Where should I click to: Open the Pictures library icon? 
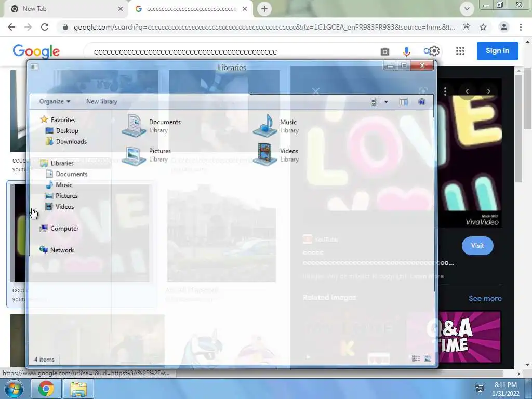134,155
